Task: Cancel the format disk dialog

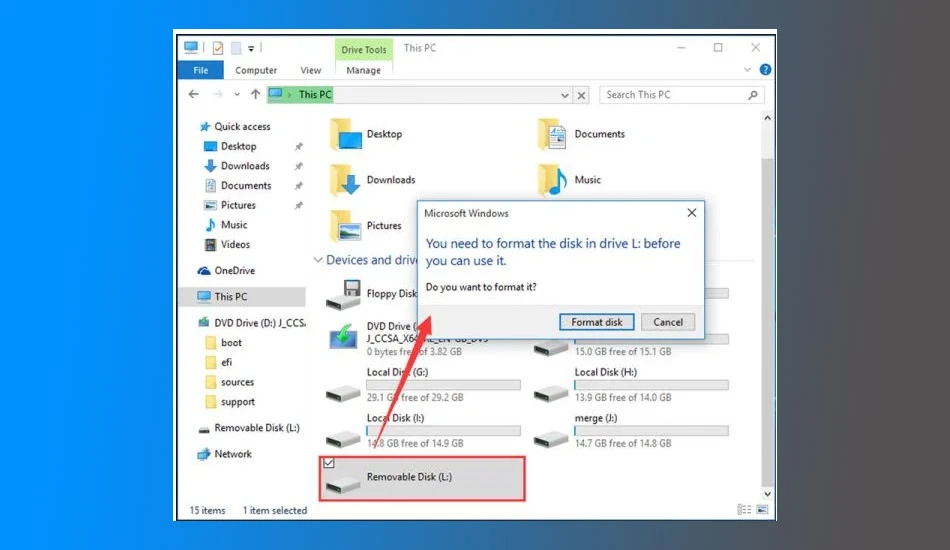Action: [668, 322]
